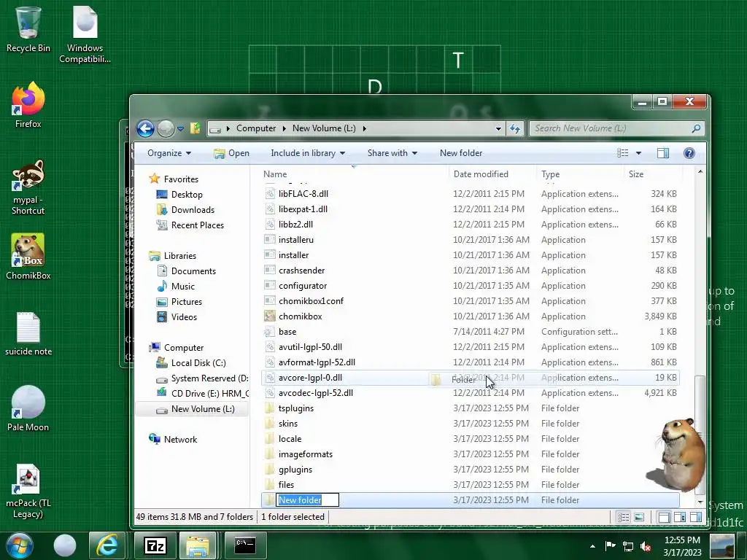This screenshot has width=747, height=560.
Task: Click the taskbar clock 12:55 PM
Action: tap(682, 545)
